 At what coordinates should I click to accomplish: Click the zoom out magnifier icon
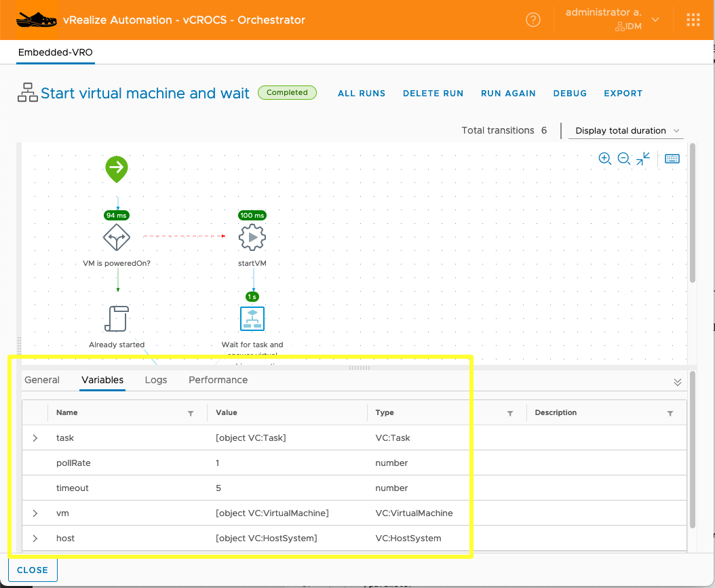pos(624,159)
